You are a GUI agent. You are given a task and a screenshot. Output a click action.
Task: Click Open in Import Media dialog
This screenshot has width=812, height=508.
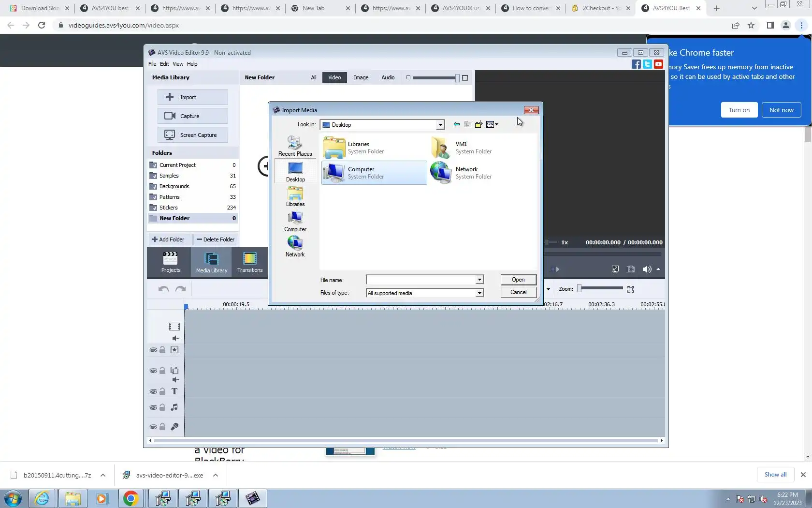coord(518,280)
